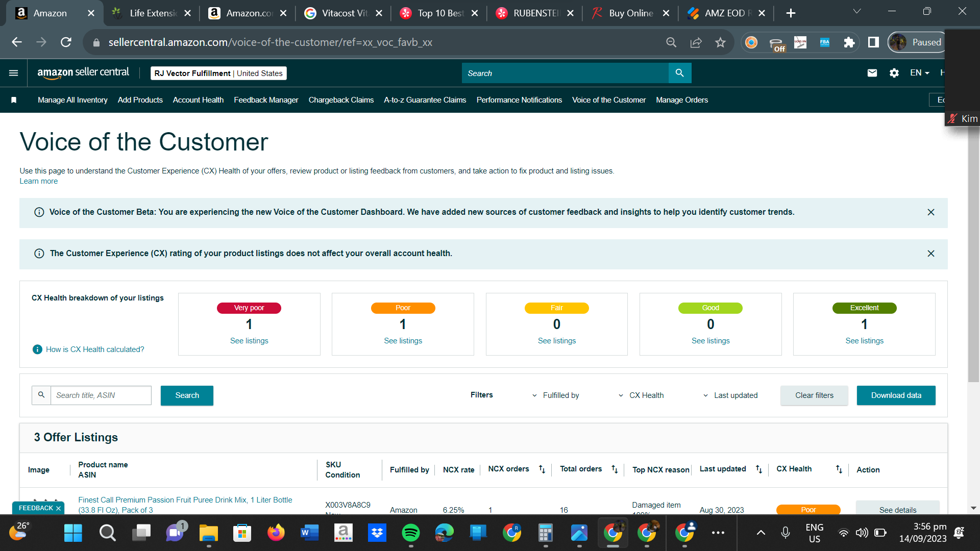The width and height of the screenshot is (980, 551).
Task: Switch to the AMZ EOD browser tab
Action: (726, 13)
